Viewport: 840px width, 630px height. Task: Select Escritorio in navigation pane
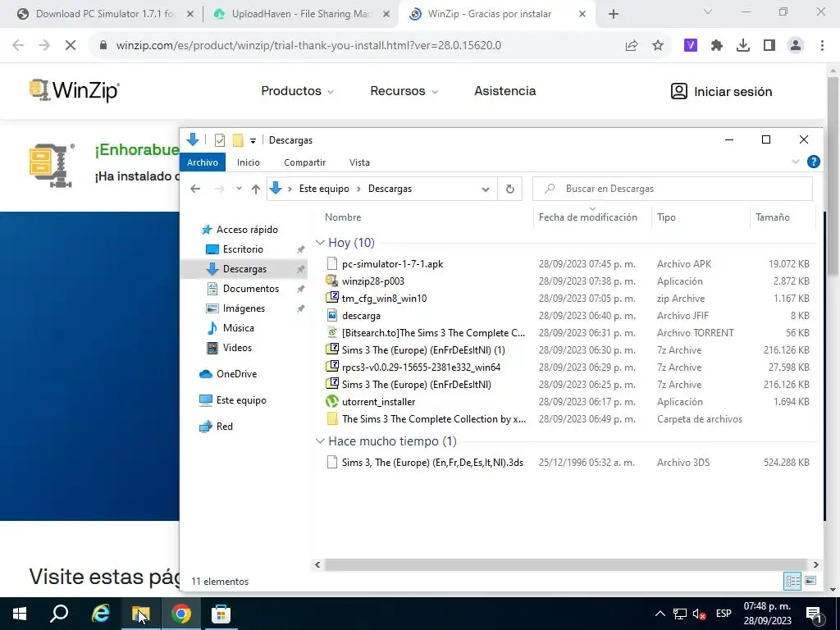tap(243, 249)
